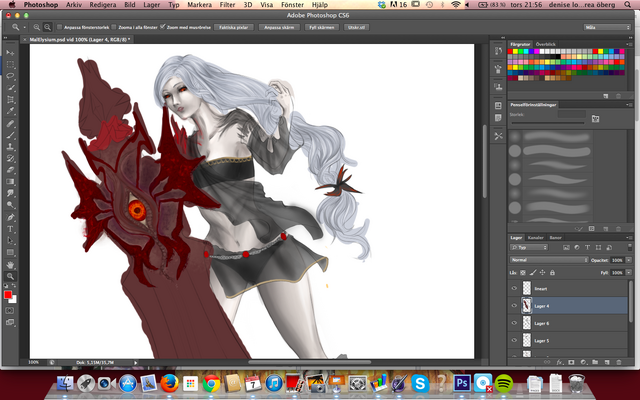Select the Rectangular Marquee tool
The height and width of the screenshot is (400, 640).
(10, 64)
